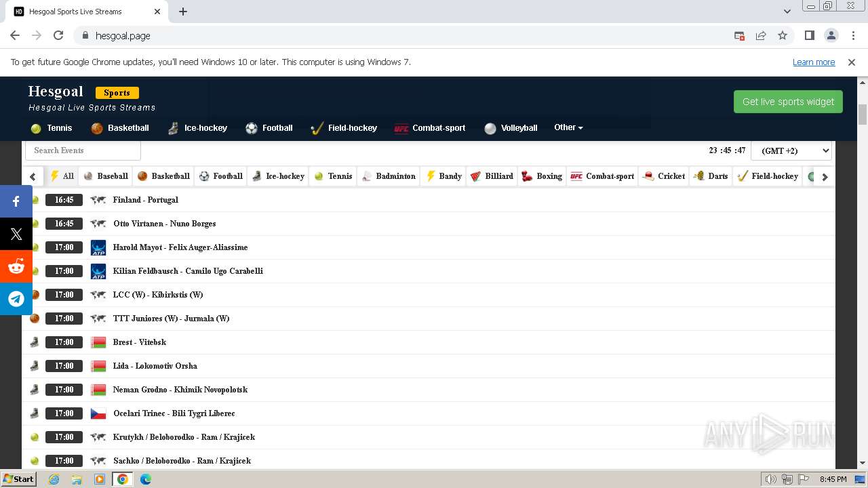Filter events by Darts tab
868x488 pixels.
click(711, 176)
